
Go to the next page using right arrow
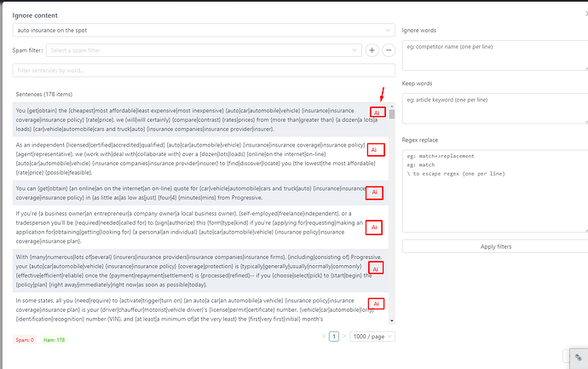pyautogui.click(x=345, y=337)
